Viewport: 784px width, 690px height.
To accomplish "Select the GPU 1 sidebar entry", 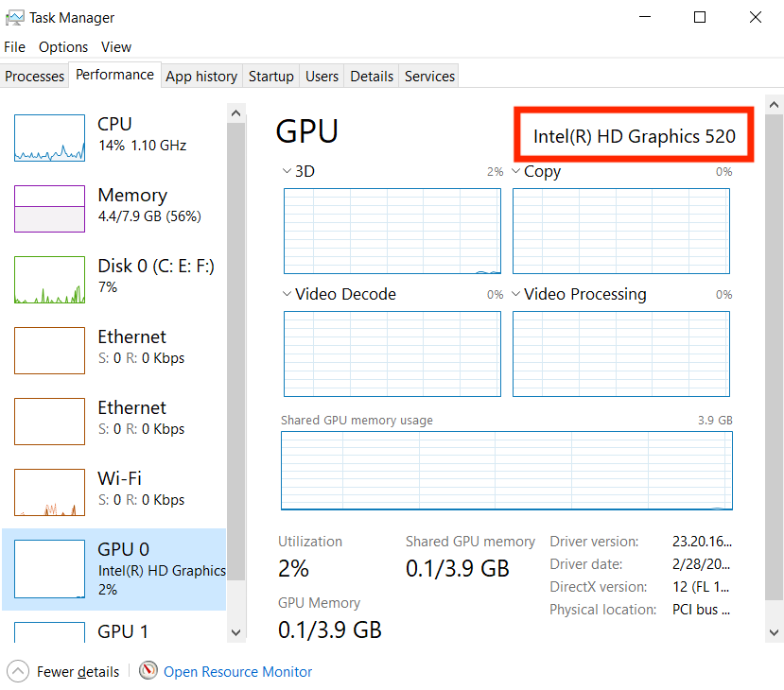I will tap(114, 631).
